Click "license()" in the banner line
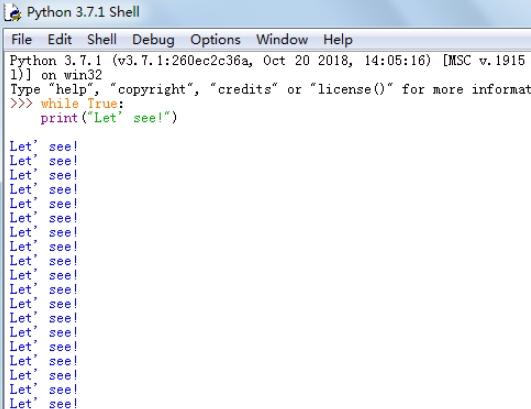Image resolution: width=531 pixels, height=409 pixels. pyautogui.click(x=351, y=89)
